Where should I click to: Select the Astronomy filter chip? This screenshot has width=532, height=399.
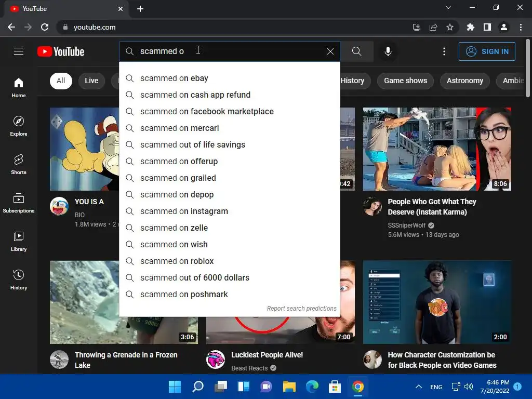465,81
